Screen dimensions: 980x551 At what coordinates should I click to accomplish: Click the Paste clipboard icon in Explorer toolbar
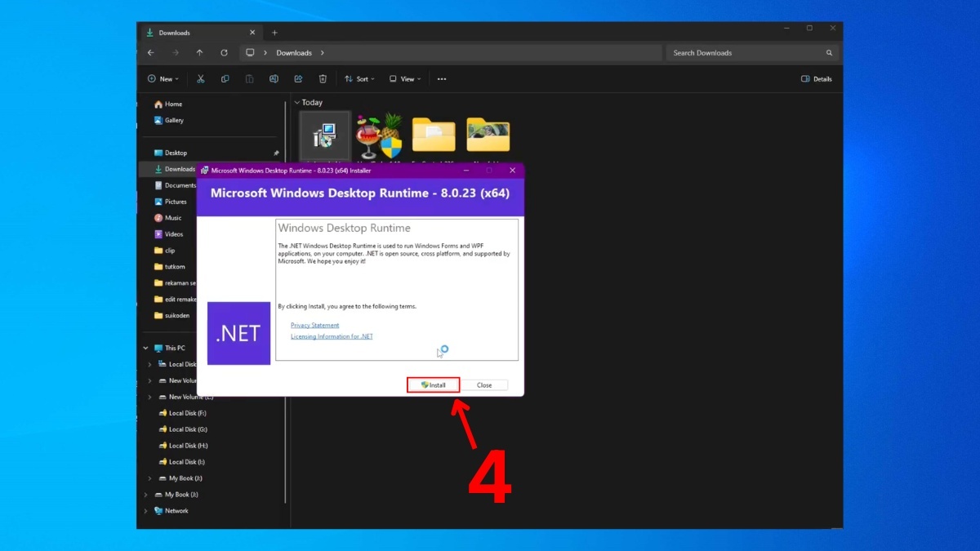click(249, 79)
